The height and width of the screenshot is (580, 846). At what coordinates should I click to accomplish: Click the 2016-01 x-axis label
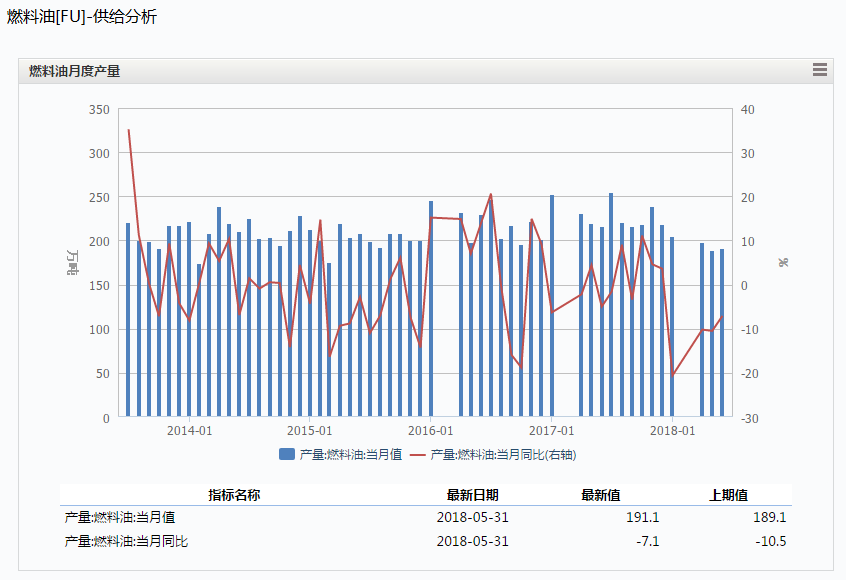[x=431, y=431]
